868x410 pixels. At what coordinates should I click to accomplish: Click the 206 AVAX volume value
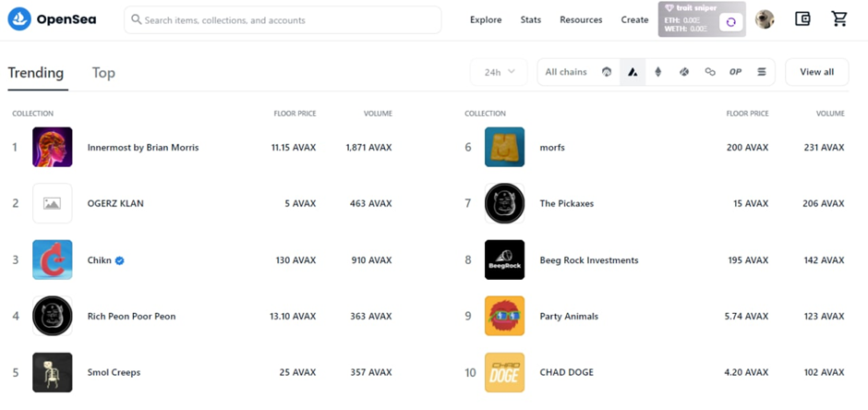(823, 204)
